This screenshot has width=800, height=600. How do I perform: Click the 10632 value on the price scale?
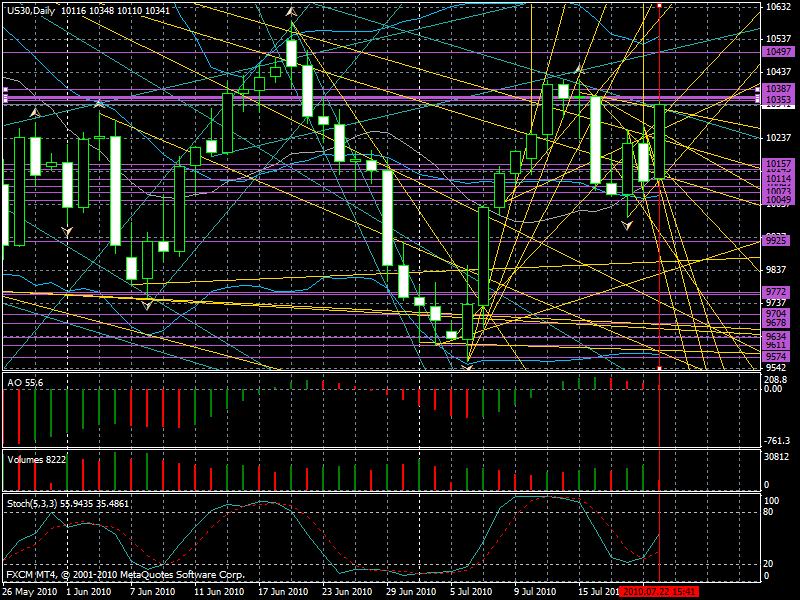pyautogui.click(x=779, y=7)
